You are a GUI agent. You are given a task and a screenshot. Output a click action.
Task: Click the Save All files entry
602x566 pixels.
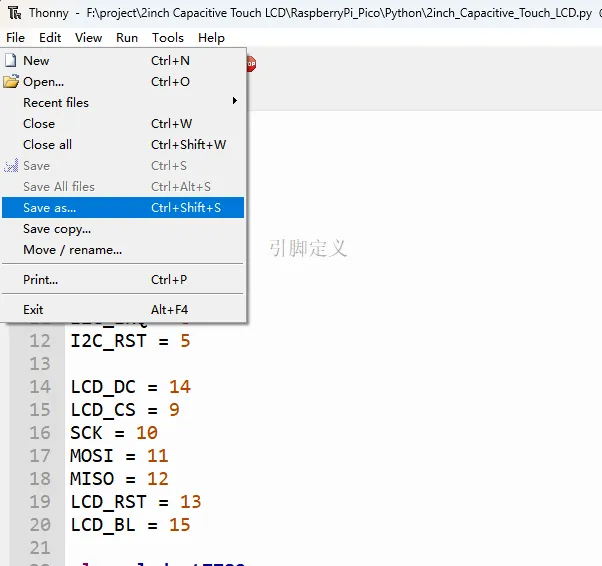[123, 187]
